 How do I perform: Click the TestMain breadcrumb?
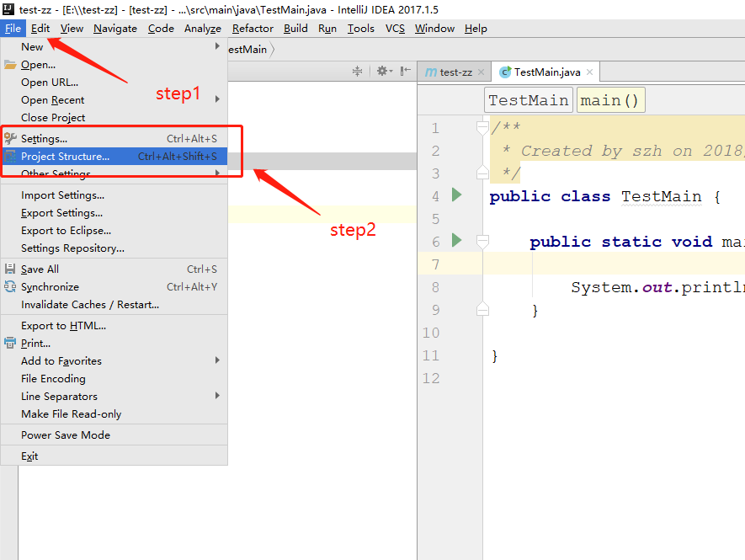529,100
